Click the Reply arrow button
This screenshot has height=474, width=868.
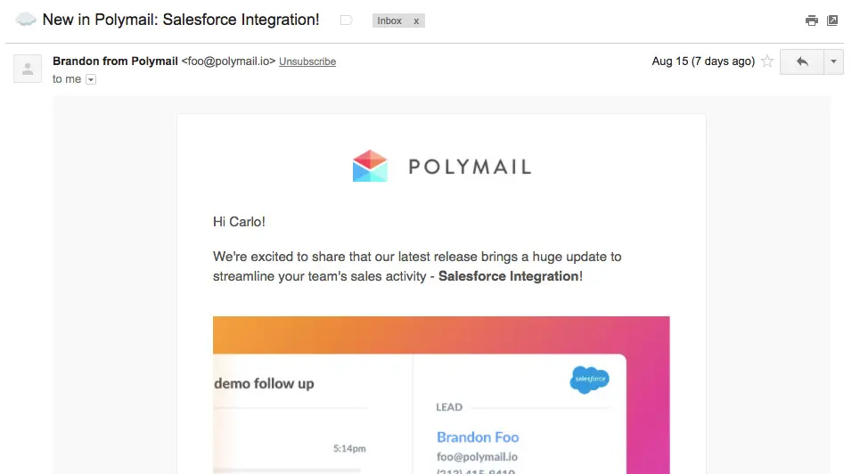(802, 61)
